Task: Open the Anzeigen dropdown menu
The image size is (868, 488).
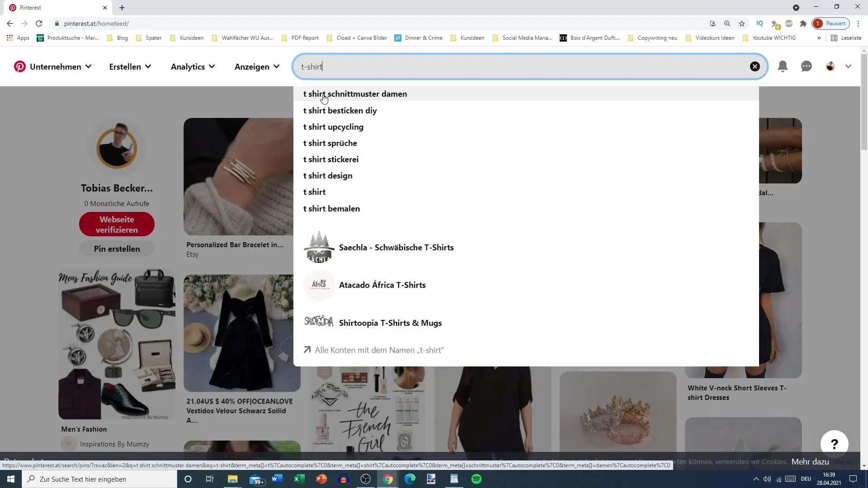Action: point(257,66)
